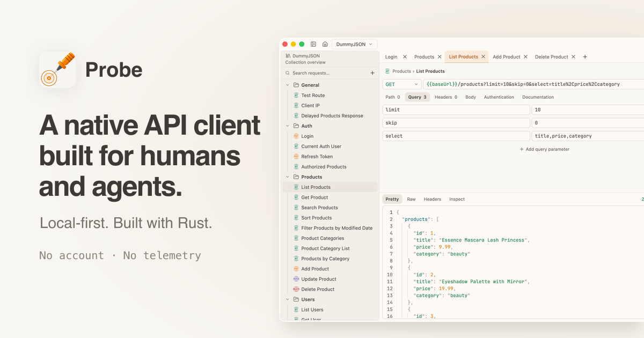644x338 pixels.
Task: Open the GET method dropdown
Action: [402, 84]
